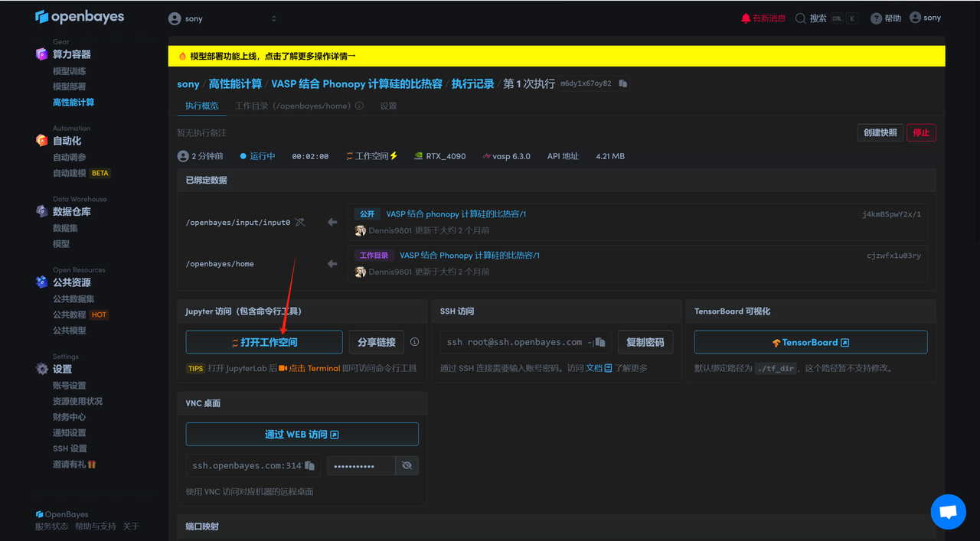The width and height of the screenshot is (980, 541).
Task: Click 通过 WEB 访问 button
Action: [302, 434]
